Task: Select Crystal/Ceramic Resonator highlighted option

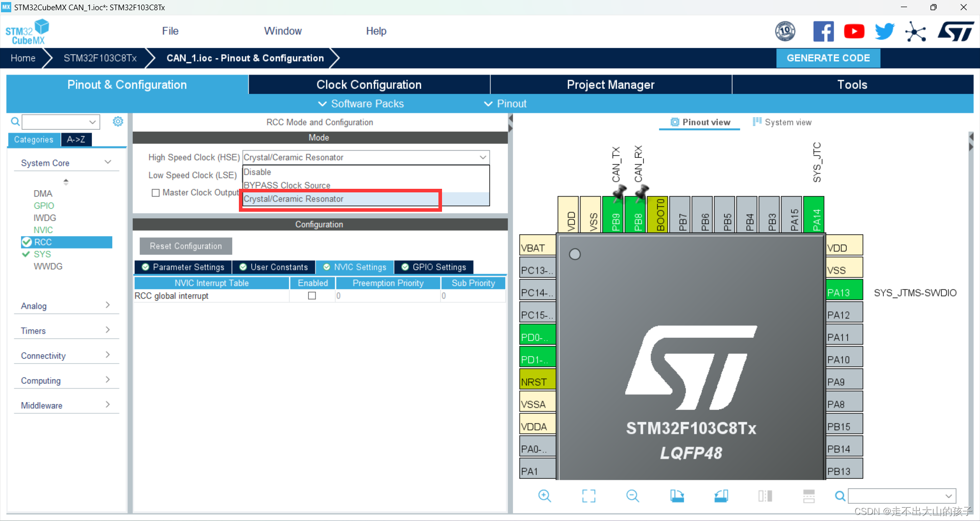Action: (340, 199)
